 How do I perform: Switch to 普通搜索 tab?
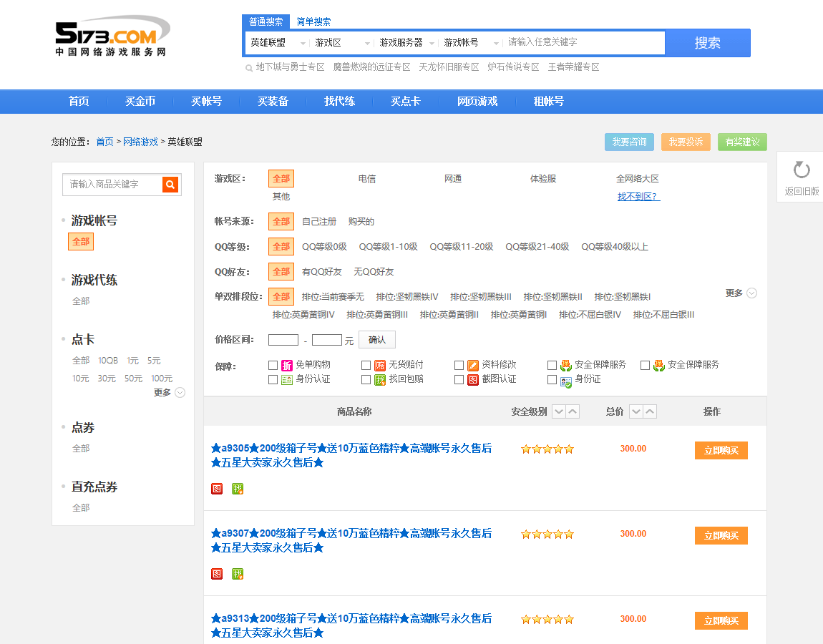click(x=266, y=21)
